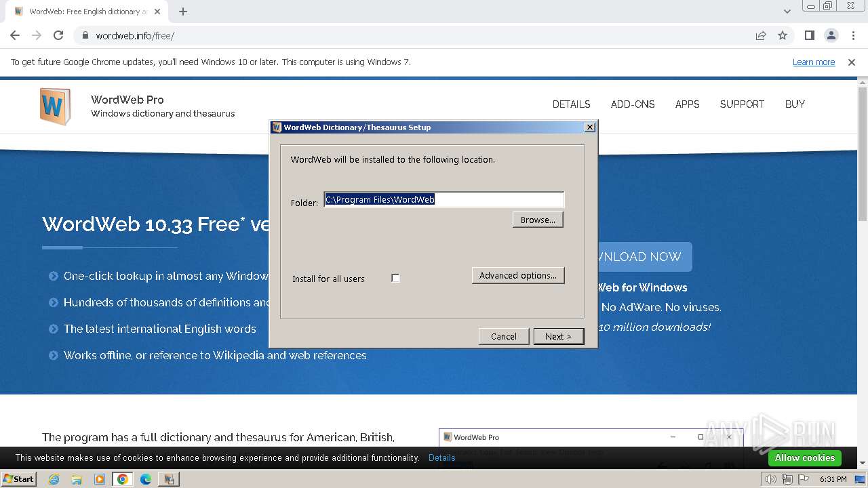Open the cookie Details link
868x488 pixels.
[442, 457]
